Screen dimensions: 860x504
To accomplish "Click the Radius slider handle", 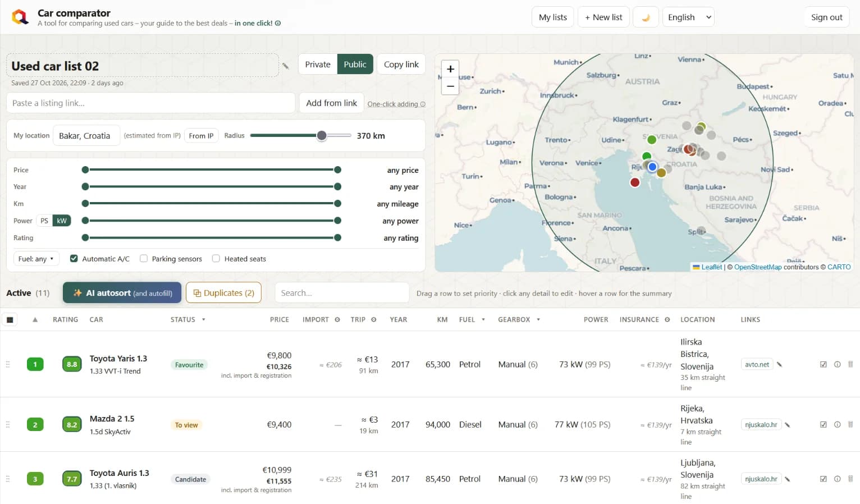I will (x=322, y=136).
